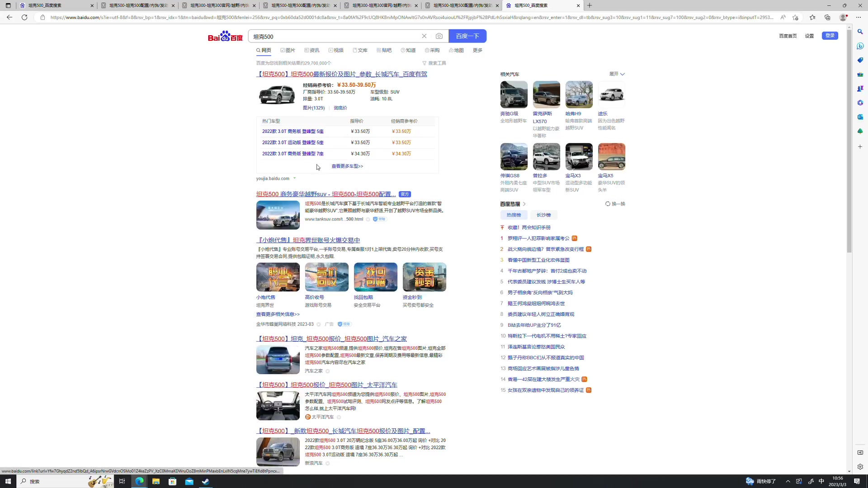Open 2022款 3.0T 运动版 登峰型 5座 link
The image size is (868, 488).
point(293,143)
